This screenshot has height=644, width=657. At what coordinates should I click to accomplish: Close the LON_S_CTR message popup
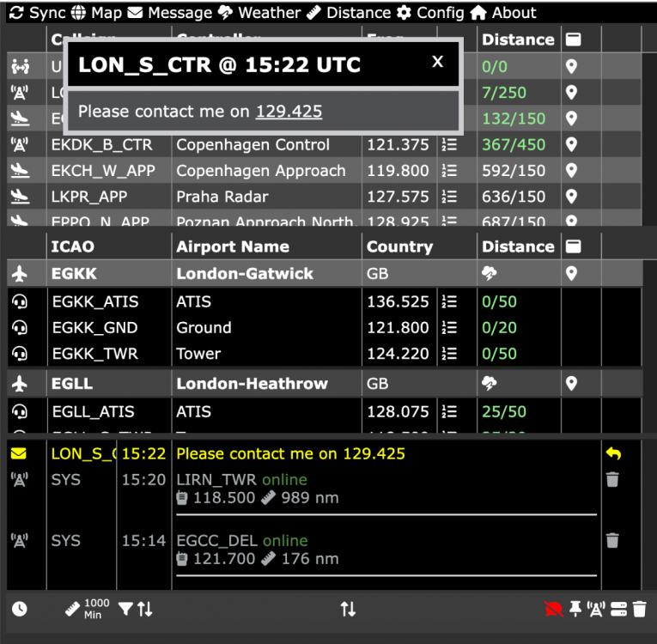437,62
